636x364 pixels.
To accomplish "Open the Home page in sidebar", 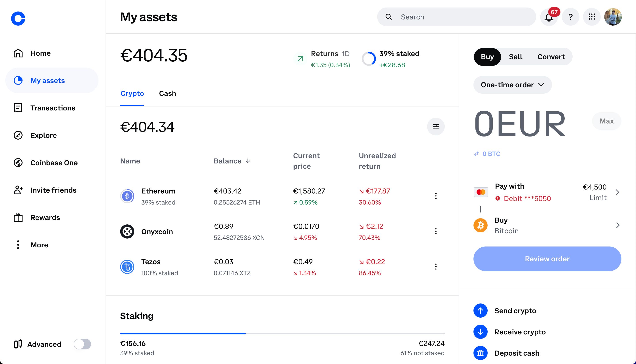I will point(52,53).
